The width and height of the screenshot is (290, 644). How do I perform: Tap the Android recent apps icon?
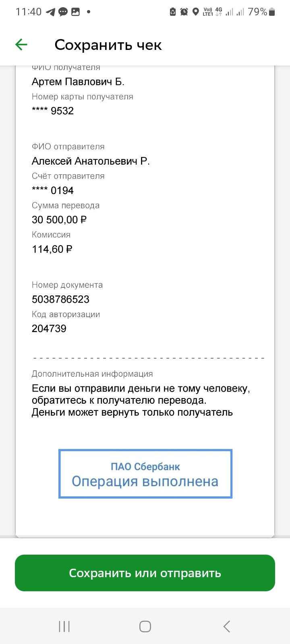(64, 626)
